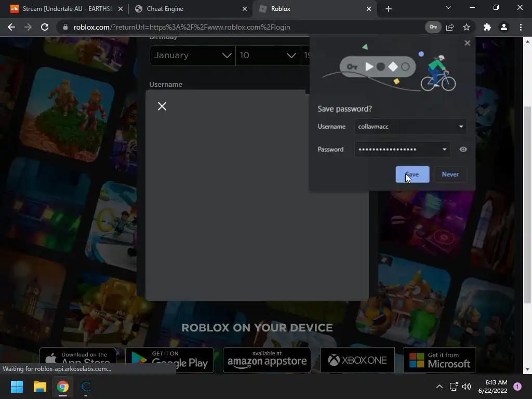Open the Amazon Appstore badge
Screen dimensions: 532x399
267,360
